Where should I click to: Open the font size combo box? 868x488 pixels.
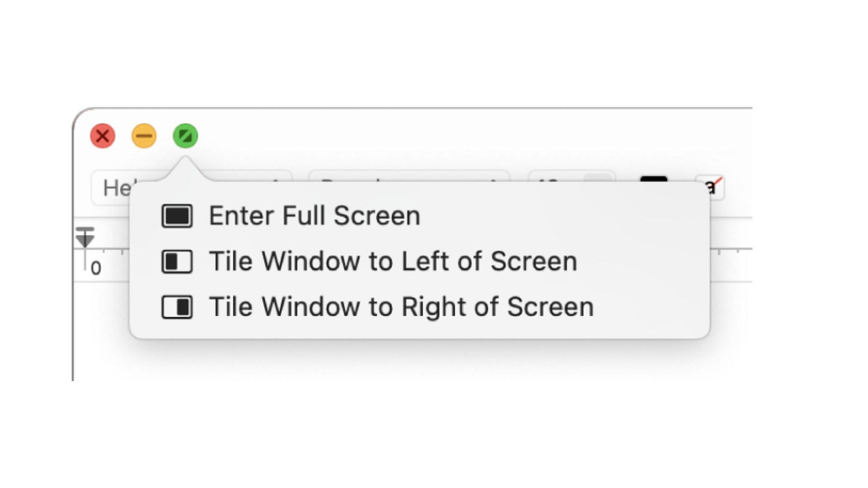click(556, 176)
